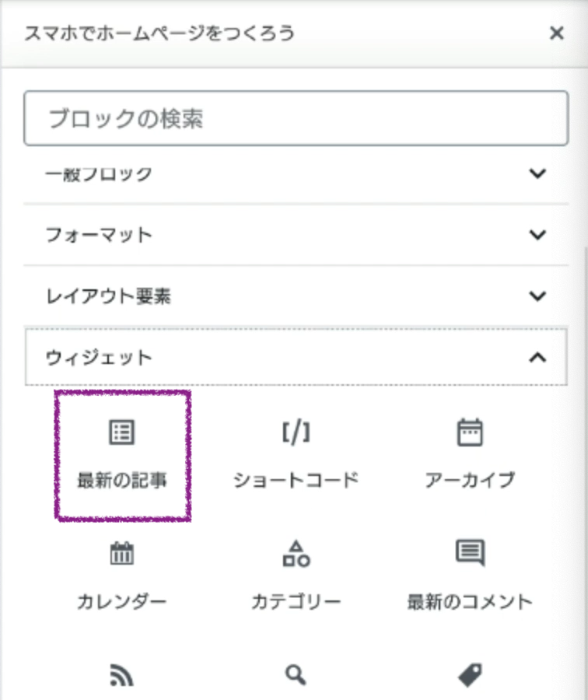Add the ショートコード block icon
Viewport: 588px width, 700px height.
(x=296, y=433)
